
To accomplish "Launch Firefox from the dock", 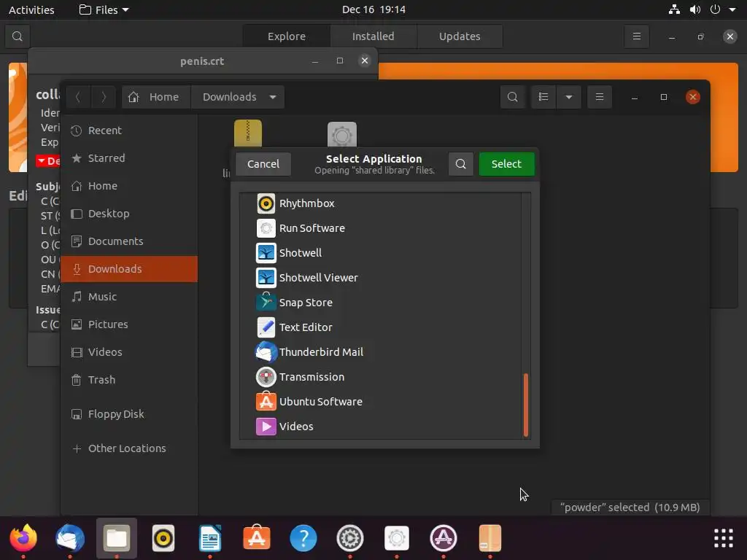I will (23, 538).
